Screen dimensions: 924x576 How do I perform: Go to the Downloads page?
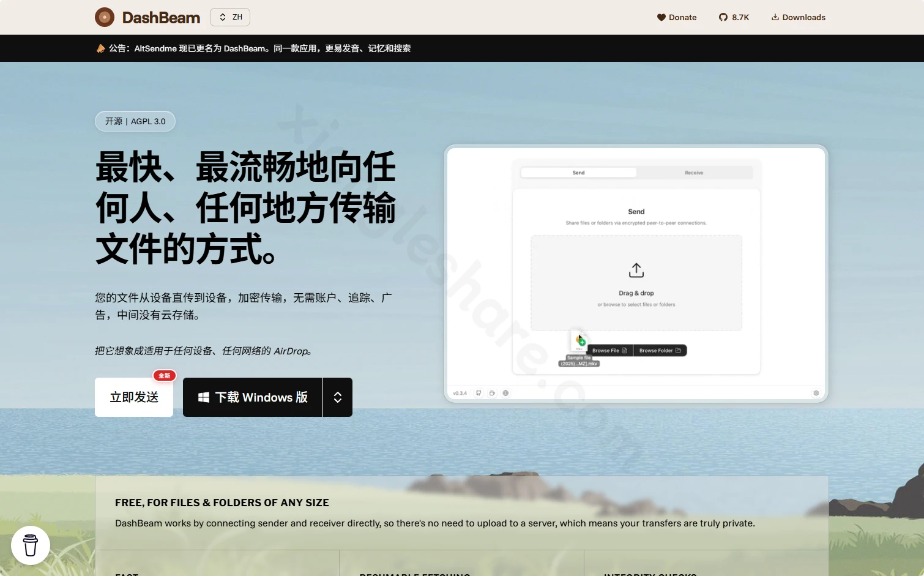(799, 17)
